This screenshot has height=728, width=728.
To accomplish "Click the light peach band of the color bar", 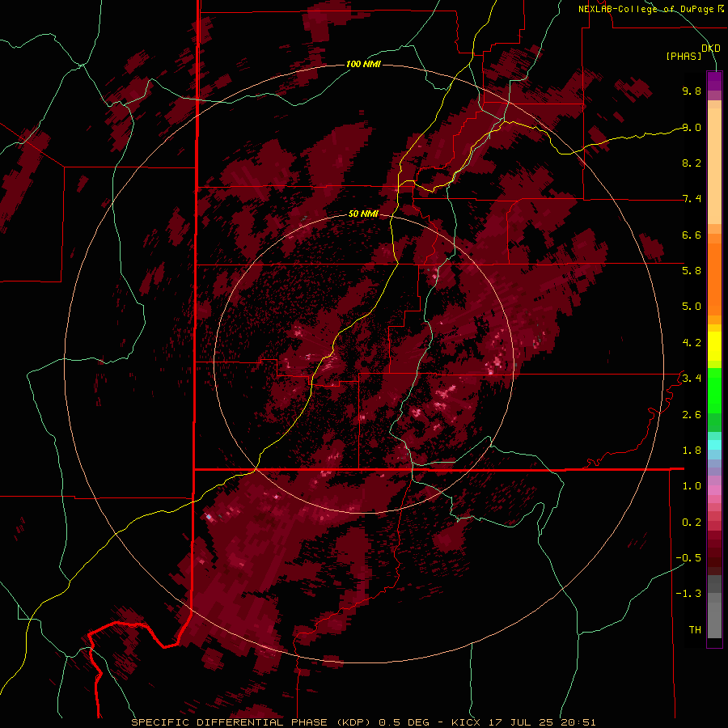I will pos(714,166).
